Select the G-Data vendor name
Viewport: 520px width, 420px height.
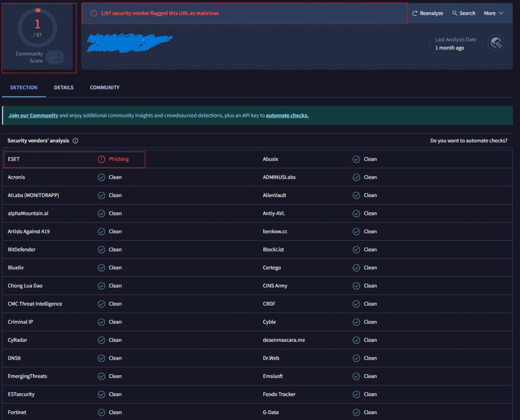click(271, 412)
